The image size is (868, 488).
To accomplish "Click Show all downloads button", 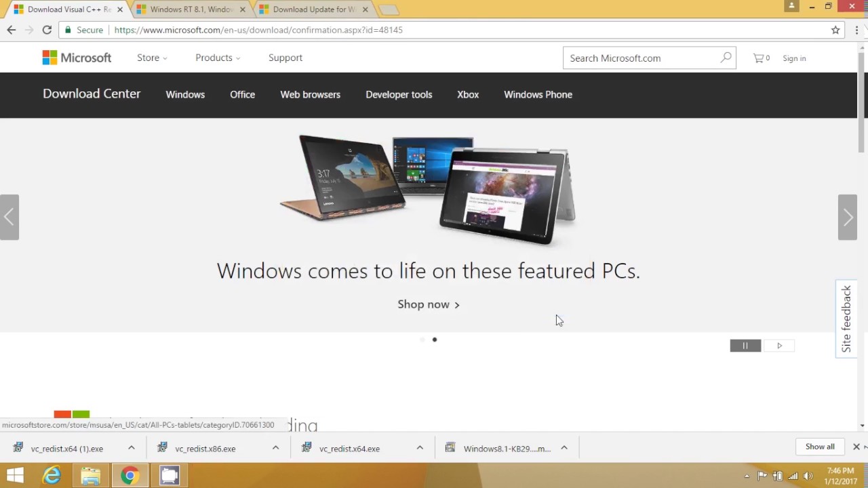I will coord(820,447).
